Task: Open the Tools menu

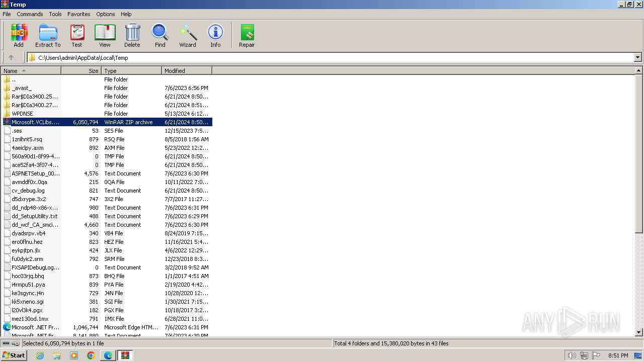Action: coord(55,14)
